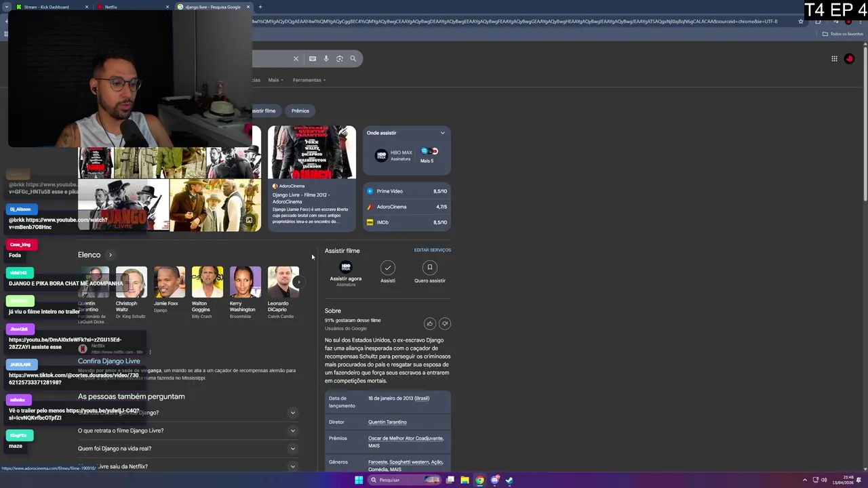
Task: Open the Google account avatar
Action: 849,58
